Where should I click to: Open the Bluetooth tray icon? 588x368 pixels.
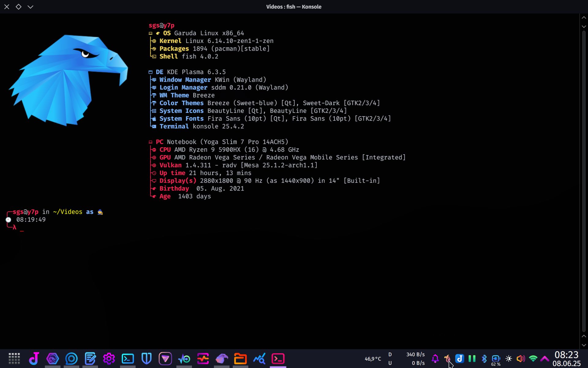point(484,358)
